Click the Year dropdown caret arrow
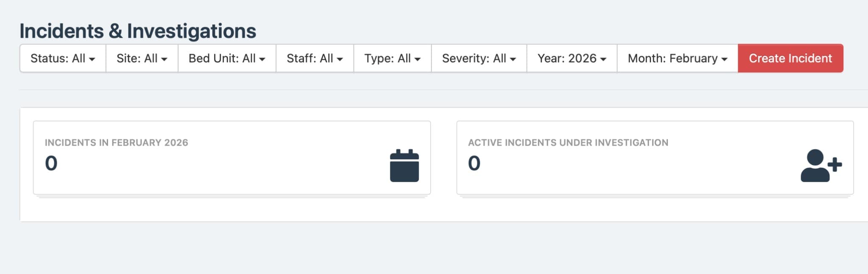Image resolution: width=868 pixels, height=274 pixels. [x=603, y=60]
